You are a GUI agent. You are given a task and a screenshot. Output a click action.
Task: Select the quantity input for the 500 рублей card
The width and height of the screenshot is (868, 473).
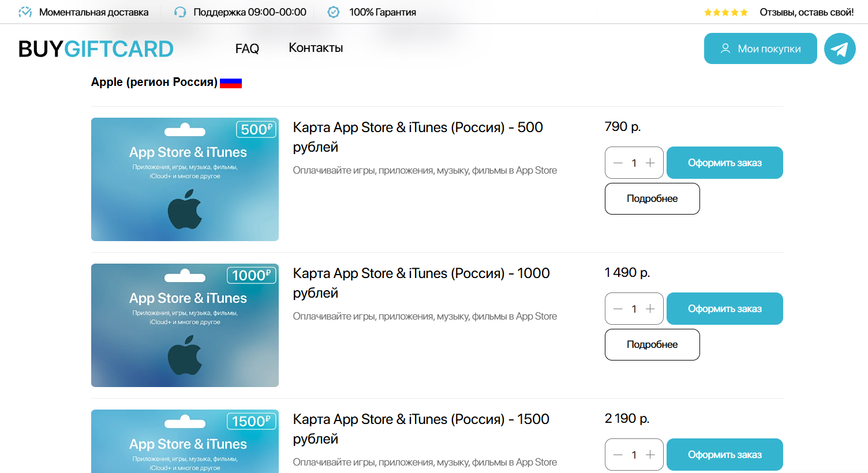tap(634, 163)
